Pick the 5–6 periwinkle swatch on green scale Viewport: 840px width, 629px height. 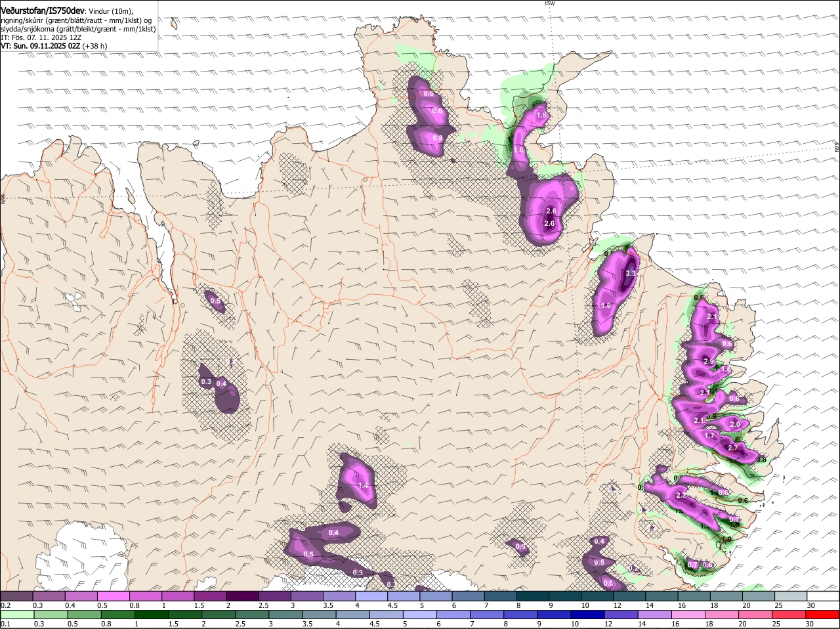click(421, 615)
